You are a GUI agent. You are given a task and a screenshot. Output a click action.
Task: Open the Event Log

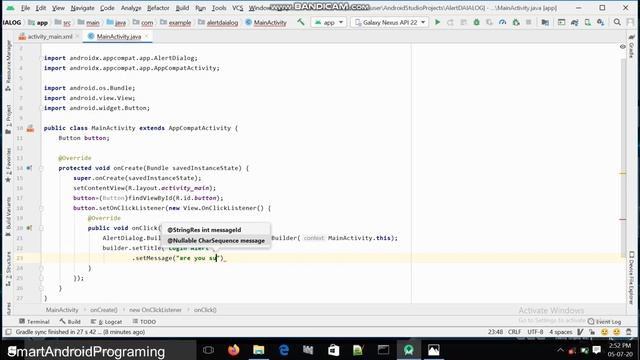point(604,322)
